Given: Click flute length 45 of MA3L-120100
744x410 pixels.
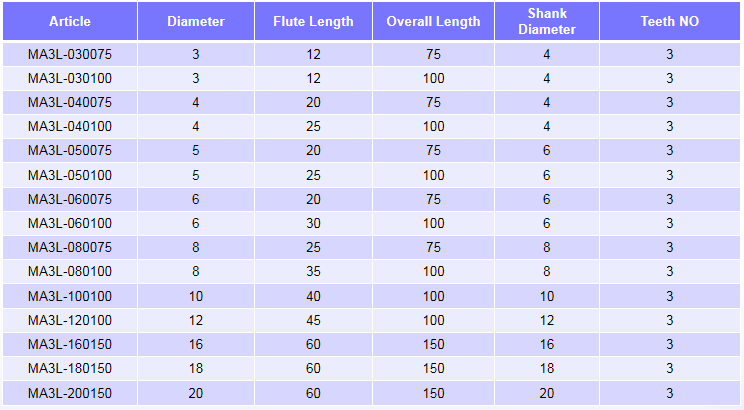Looking at the screenshot, I should pos(313,320).
